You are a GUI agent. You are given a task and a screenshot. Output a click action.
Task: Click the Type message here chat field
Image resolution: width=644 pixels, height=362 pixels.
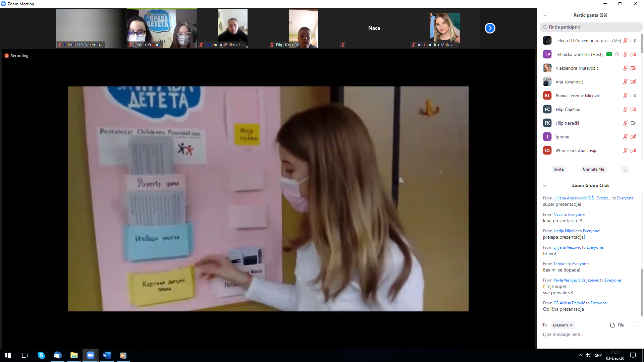(x=589, y=335)
